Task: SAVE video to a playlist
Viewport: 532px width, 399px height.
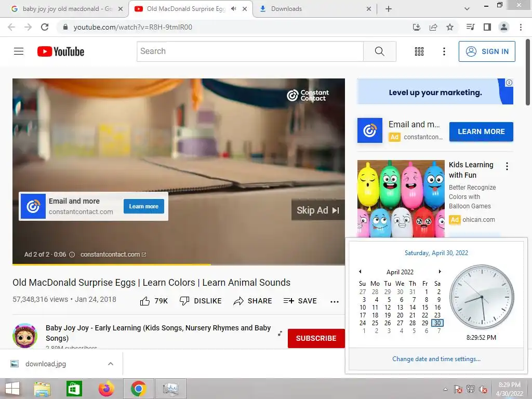Action: coord(300,301)
